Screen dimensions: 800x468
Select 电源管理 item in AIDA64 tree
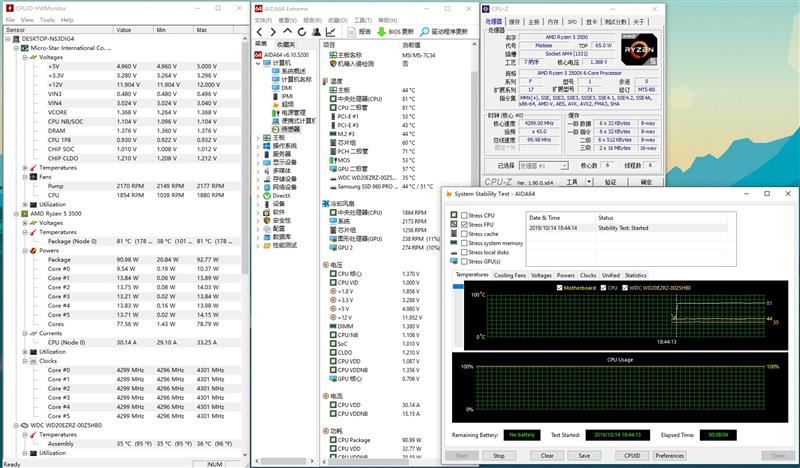click(289, 113)
